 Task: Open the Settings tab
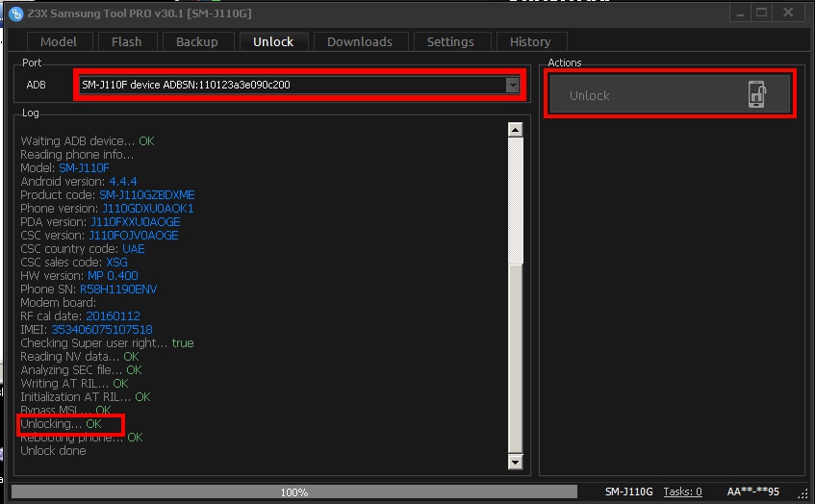pyautogui.click(x=450, y=41)
